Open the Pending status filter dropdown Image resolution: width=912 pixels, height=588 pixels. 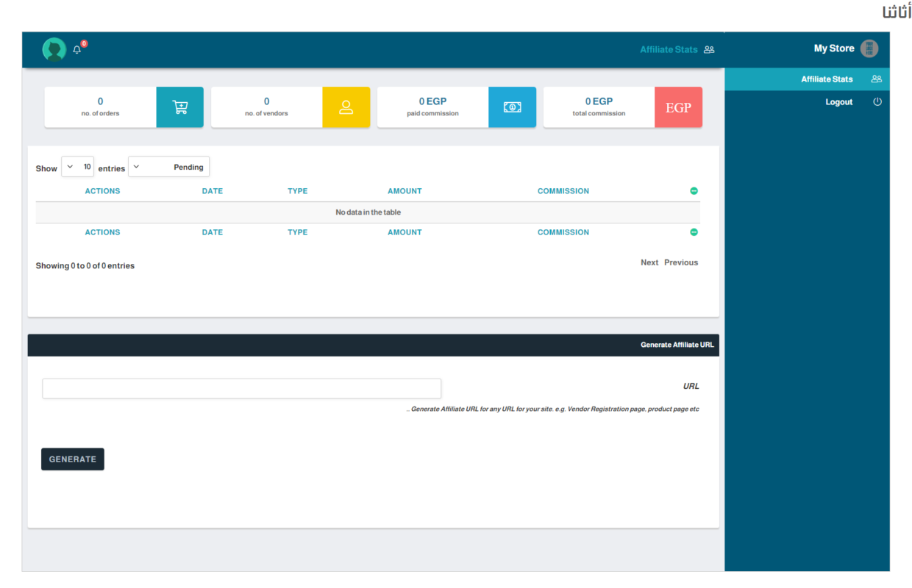[168, 167]
